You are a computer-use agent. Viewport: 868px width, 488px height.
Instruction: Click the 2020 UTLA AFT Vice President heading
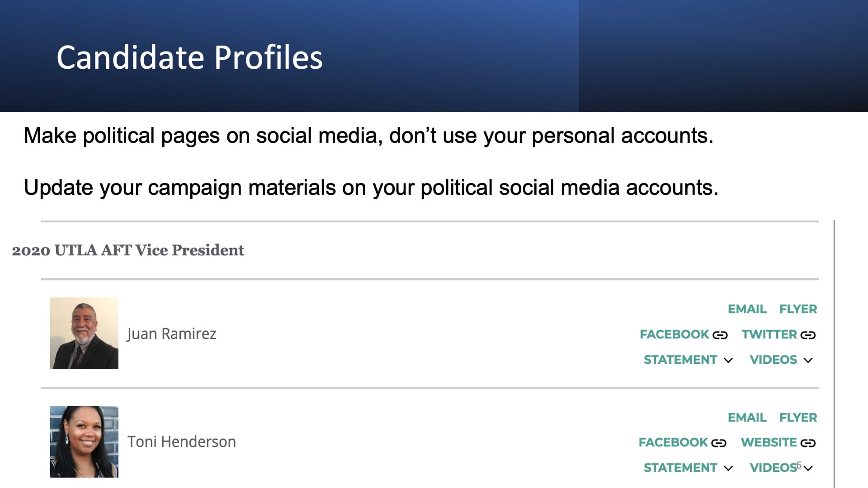point(128,250)
